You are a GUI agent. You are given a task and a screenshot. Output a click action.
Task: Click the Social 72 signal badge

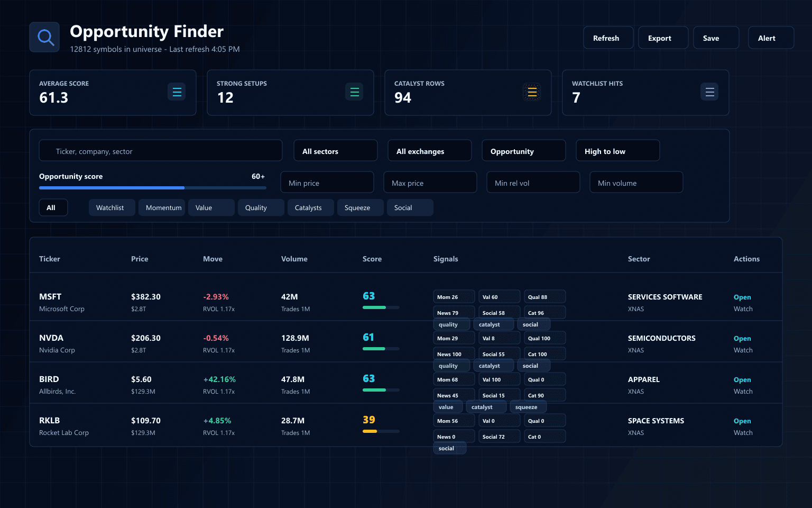(499, 437)
